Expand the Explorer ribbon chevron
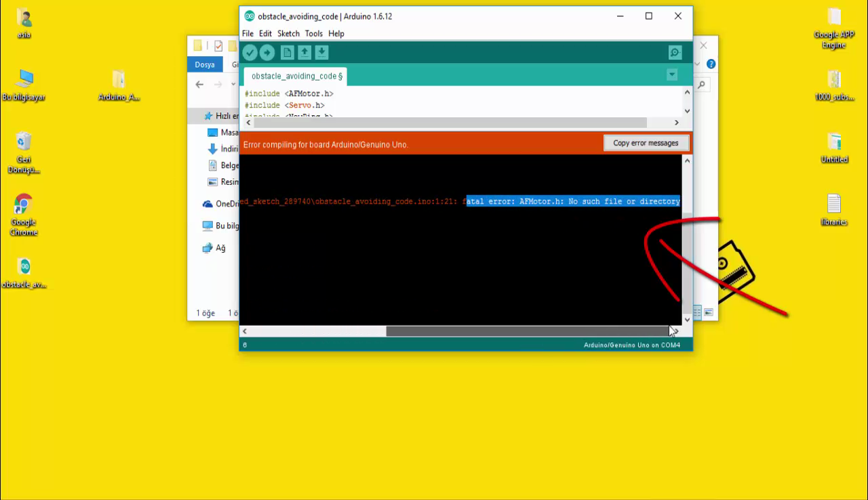Image resolution: width=868 pixels, height=500 pixels. pyautogui.click(x=697, y=64)
